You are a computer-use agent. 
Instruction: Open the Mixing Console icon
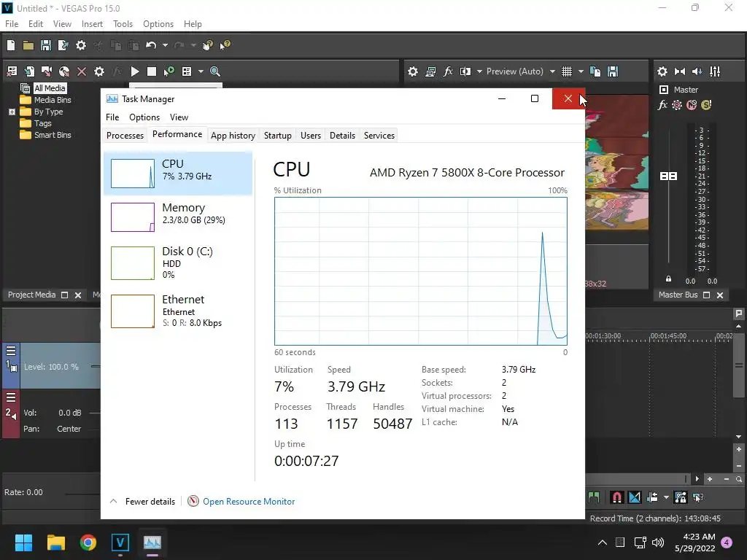715,71
